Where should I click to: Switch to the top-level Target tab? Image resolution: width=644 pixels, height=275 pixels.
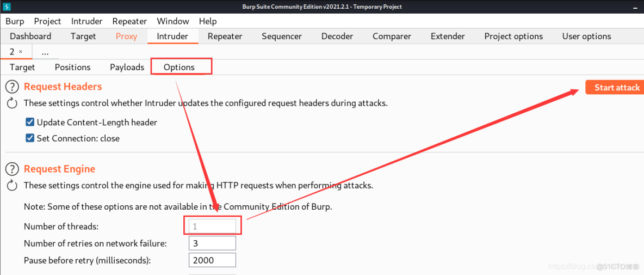tap(83, 36)
